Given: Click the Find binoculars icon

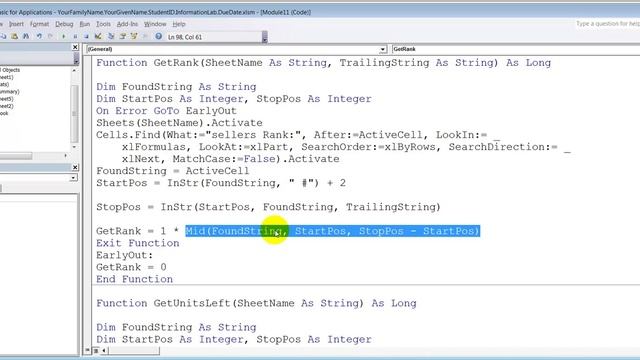Looking at the screenshot, I should (x=26, y=36).
